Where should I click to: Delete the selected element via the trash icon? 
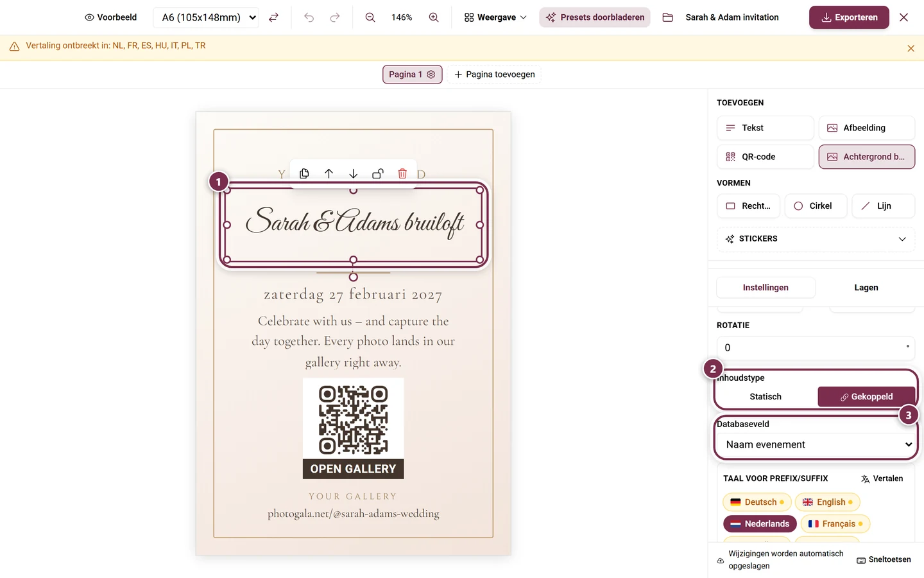[402, 173]
